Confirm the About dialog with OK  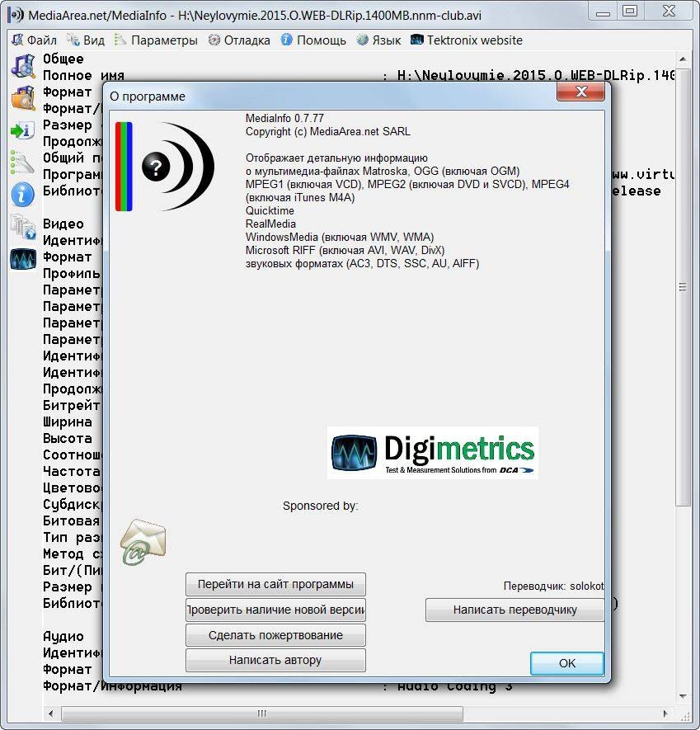click(567, 663)
